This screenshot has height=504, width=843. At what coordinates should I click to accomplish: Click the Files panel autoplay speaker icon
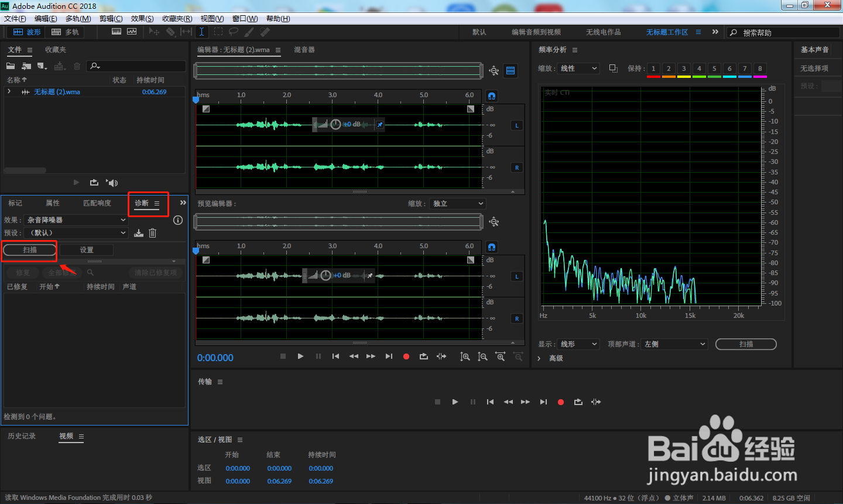tap(112, 183)
